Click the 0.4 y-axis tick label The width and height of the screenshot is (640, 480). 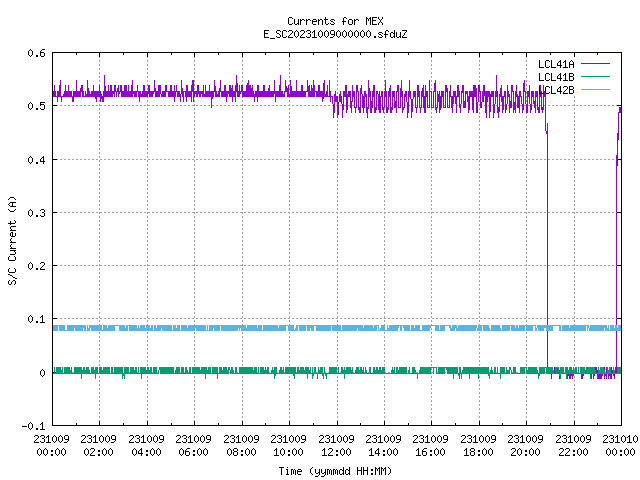click(36, 160)
